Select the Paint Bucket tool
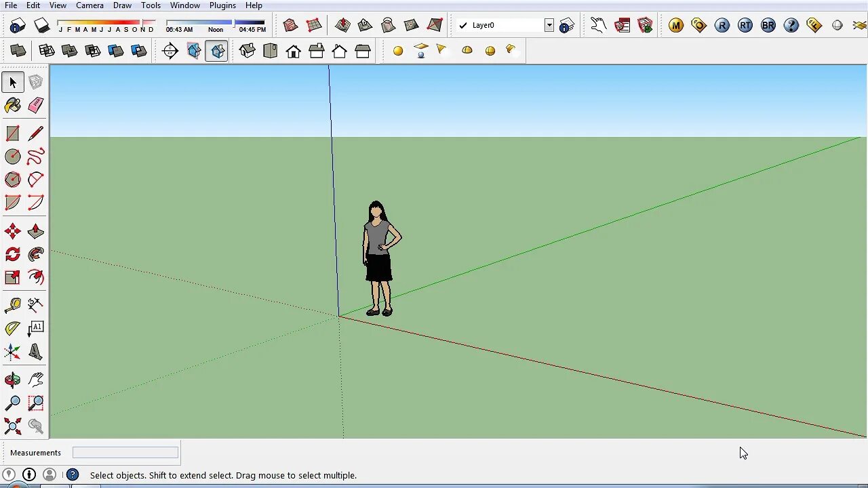Screen dimensions: 868x488 [x=13, y=105]
